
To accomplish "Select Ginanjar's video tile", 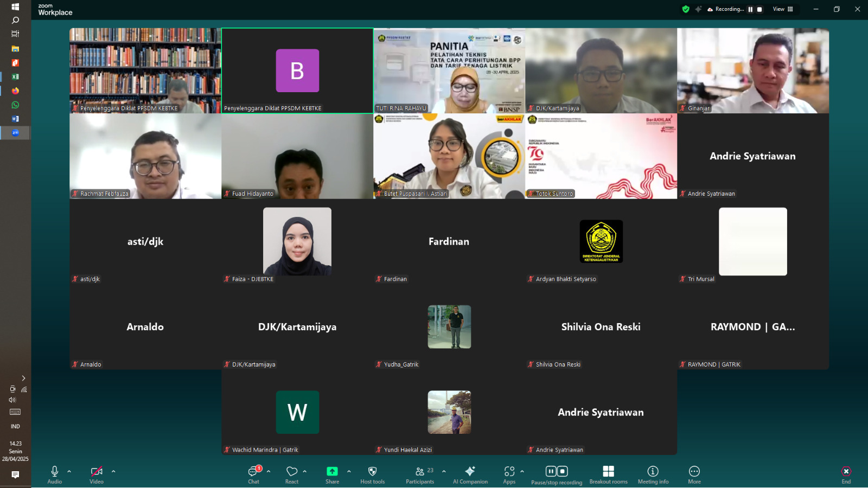I will [x=753, y=70].
